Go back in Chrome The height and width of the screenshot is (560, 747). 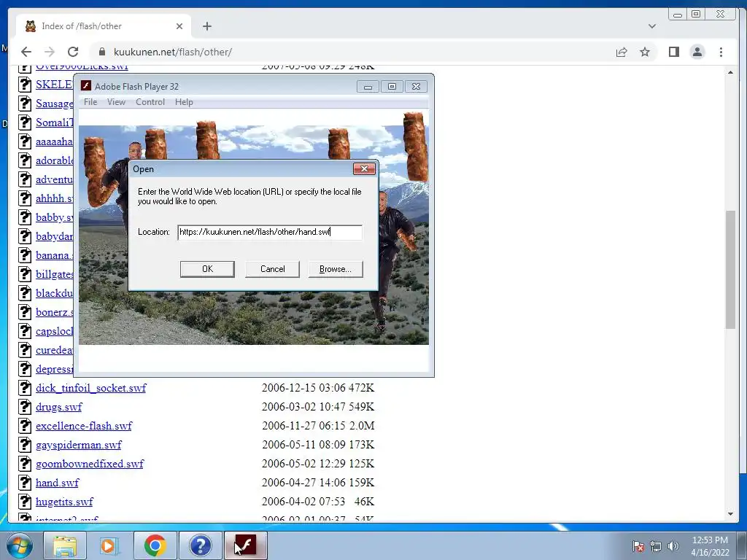(26, 52)
